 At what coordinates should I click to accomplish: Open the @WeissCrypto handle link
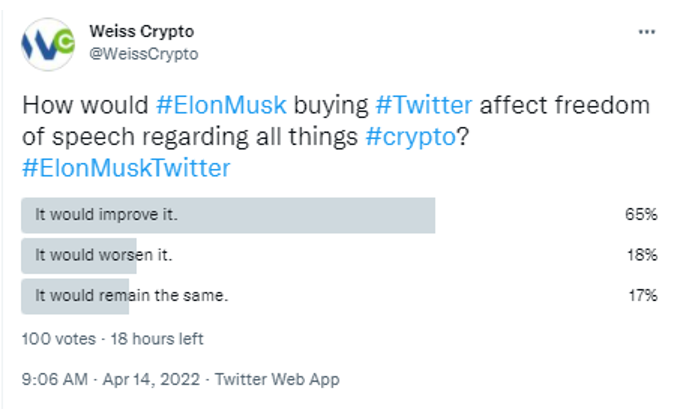click(144, 54)
